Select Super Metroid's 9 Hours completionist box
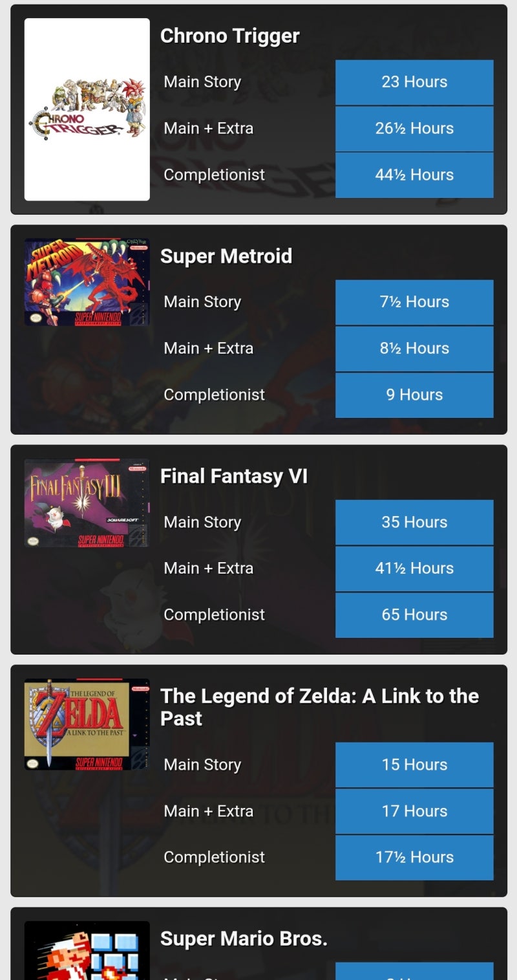The image size is (517, 980). tap(414, 395)
